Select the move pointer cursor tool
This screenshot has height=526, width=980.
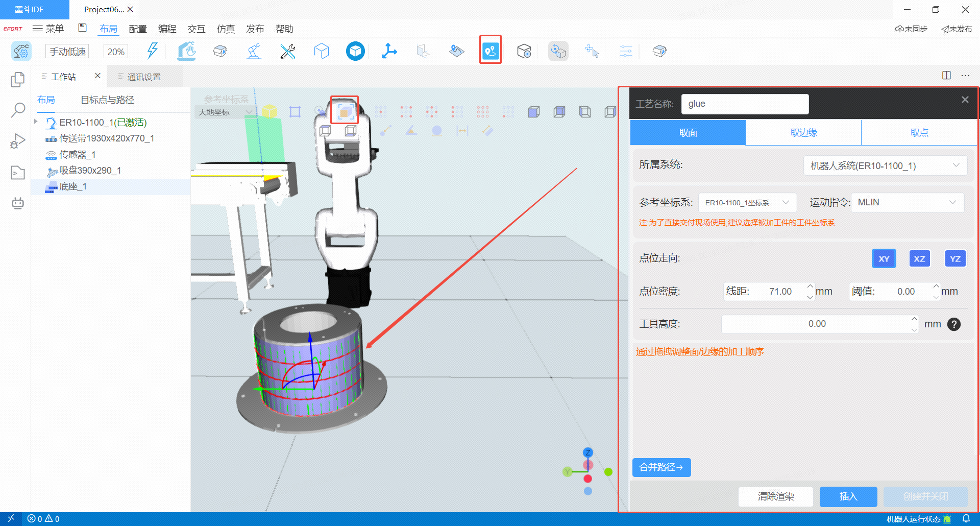pos(592,51)
